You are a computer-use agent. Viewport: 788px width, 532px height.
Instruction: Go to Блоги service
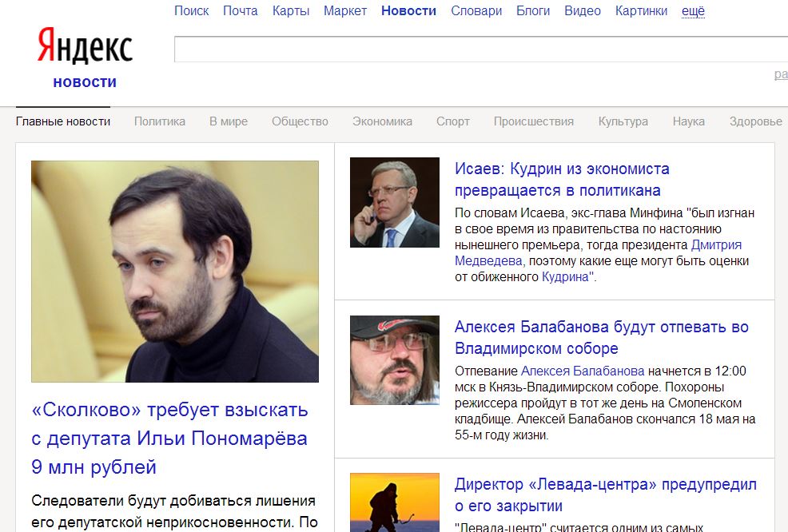coord(533,10)
